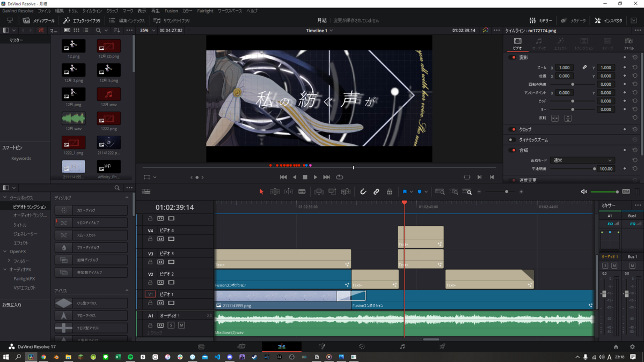
Task: Add a blue marker at playhead
Action: 420,191
